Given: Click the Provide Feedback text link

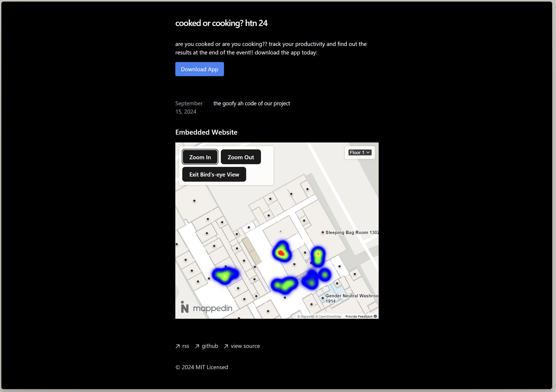Looking at the screenshot, I should click(359, 317).
